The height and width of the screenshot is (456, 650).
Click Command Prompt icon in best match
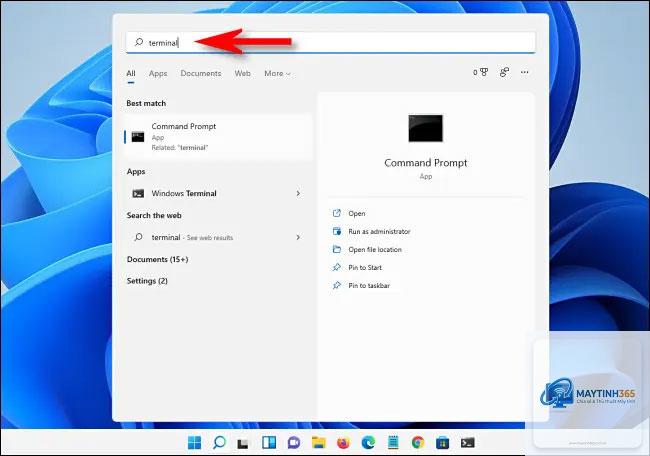coord(138,137)
